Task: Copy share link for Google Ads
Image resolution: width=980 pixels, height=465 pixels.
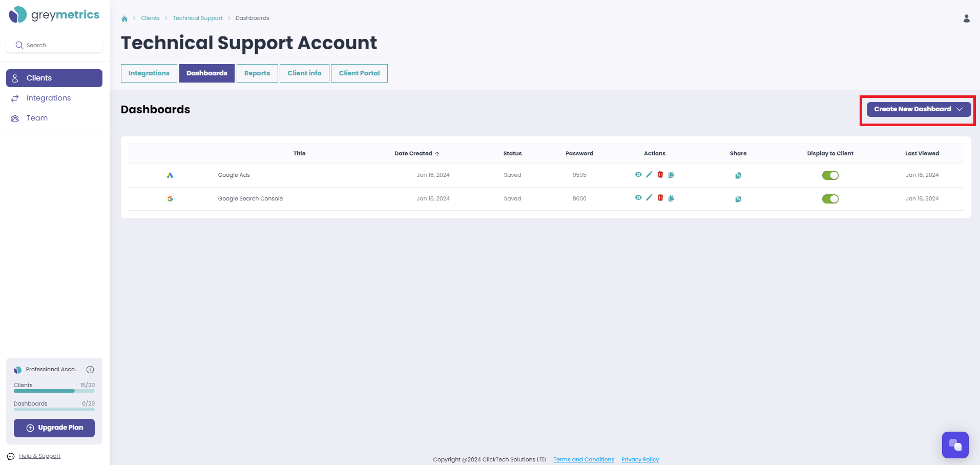Action: tap(738, 175)
